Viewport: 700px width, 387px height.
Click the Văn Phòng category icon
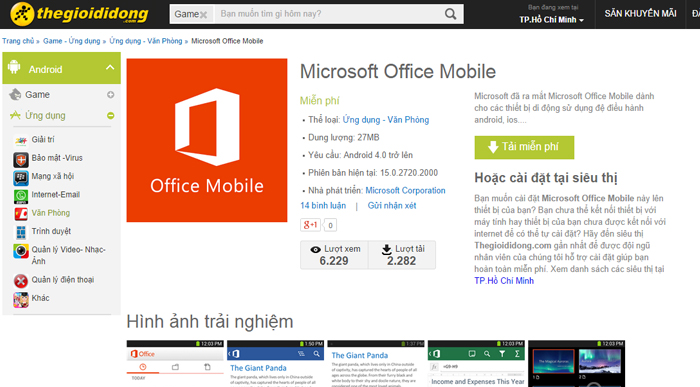click(x=21, y=214)
